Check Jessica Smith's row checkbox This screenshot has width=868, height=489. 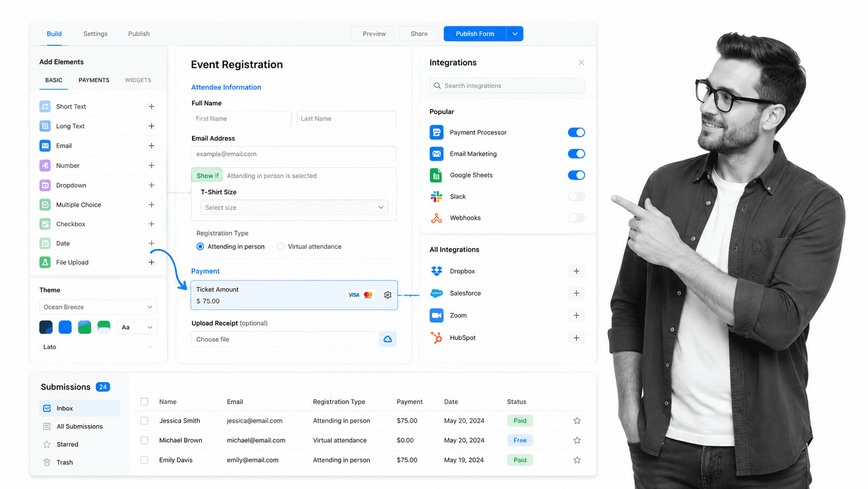click(144, 421)
